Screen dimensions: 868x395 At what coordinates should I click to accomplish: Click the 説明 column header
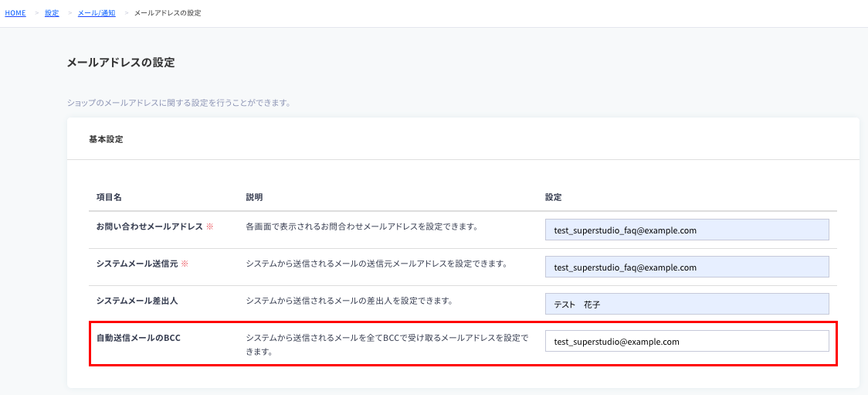(x=255, y=197)
